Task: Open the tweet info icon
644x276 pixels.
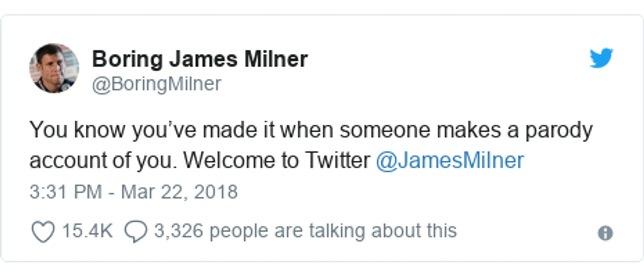Action: coord(605,233)
